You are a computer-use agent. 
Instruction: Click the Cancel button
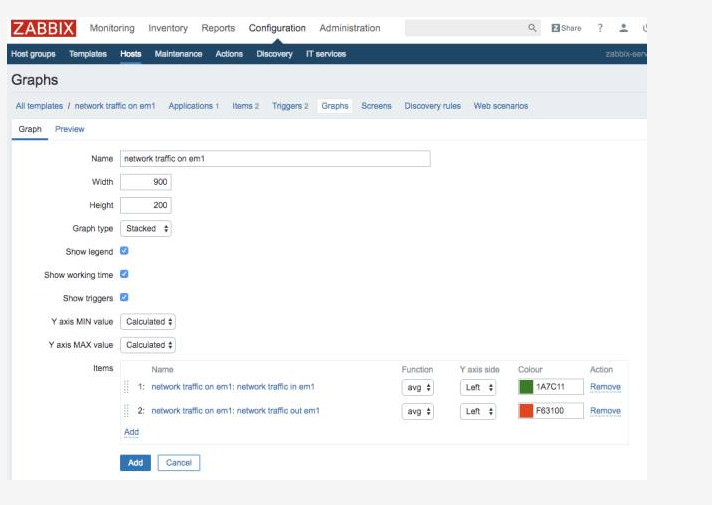[179, 463]
